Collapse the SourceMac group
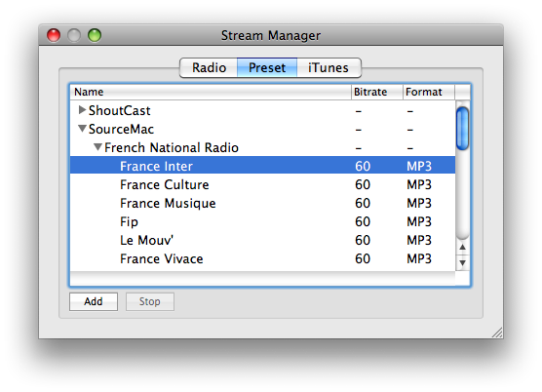Screen dimensions: 542x392 (82, 129)
